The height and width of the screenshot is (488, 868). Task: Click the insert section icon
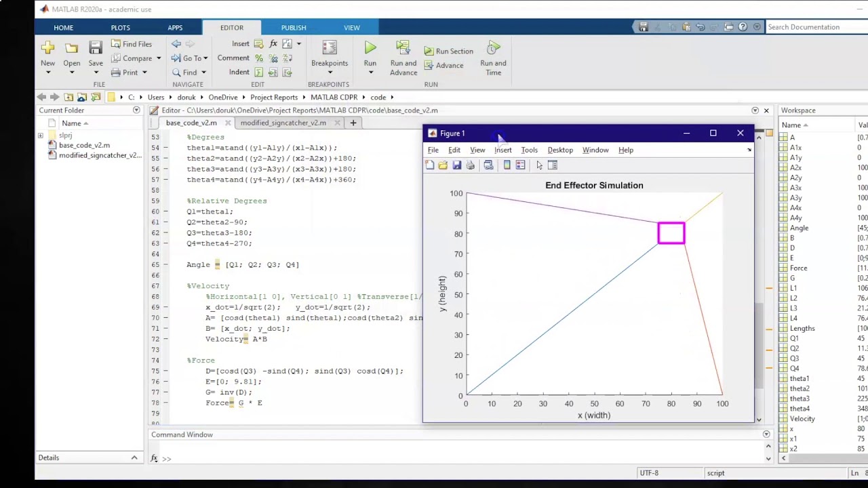click(x=259, y=43)
